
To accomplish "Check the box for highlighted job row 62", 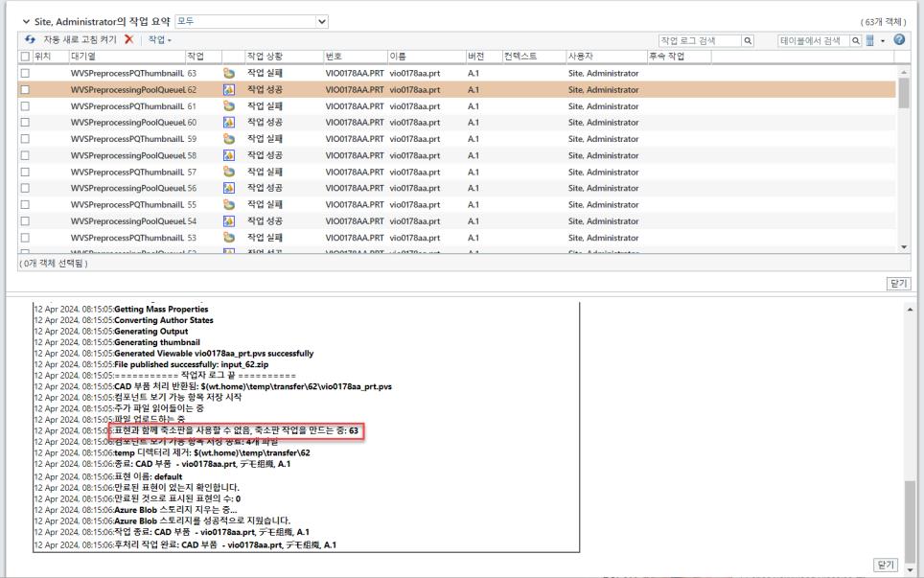I will (x=25, y=89).
